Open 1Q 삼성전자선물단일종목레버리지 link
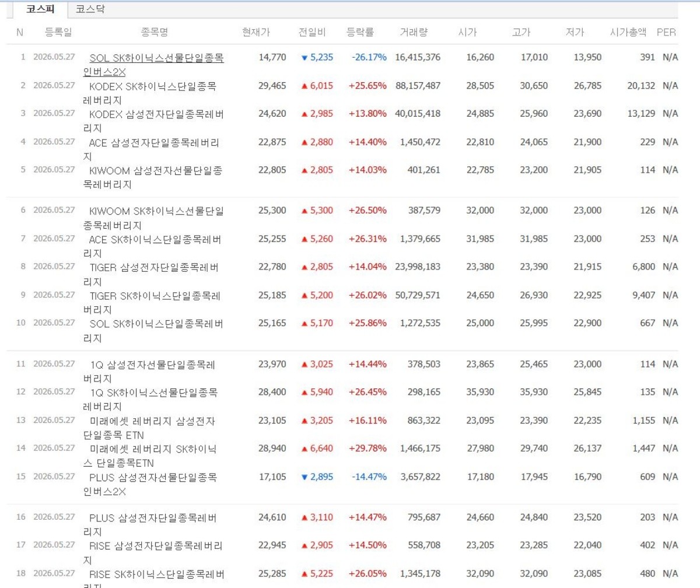Screen dimensions: 700x588 pyautogui.click(x=149, y=371)
